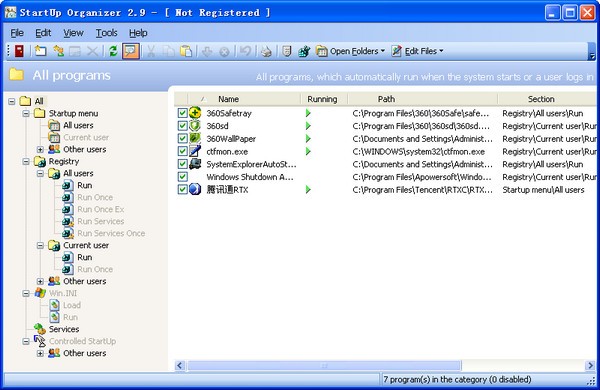Collapse the Startup menu tree node
The height and width of the screenshot is (390, 600).
point(26,113)
